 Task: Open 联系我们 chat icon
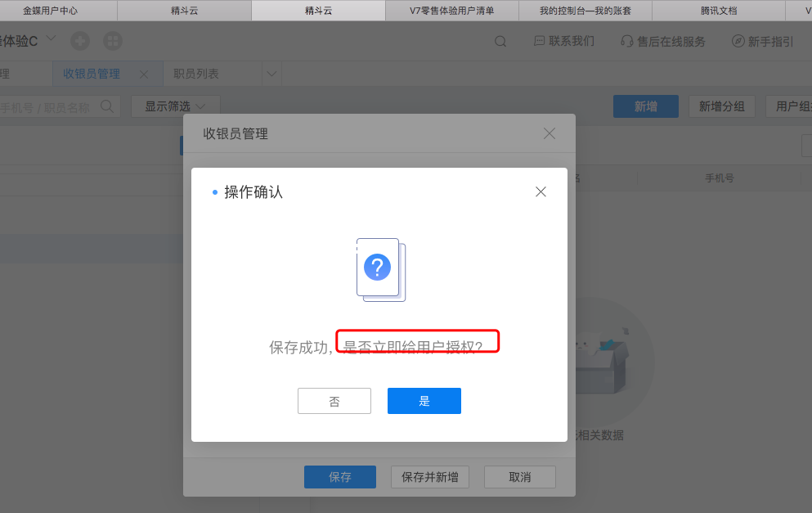(x=539, y=41)
